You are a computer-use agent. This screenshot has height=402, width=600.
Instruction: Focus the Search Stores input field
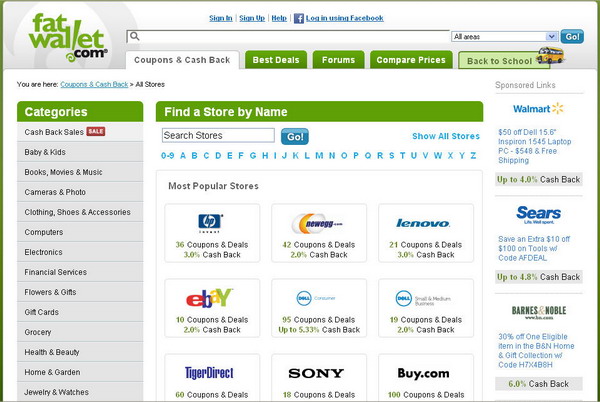tap(218, 135)
